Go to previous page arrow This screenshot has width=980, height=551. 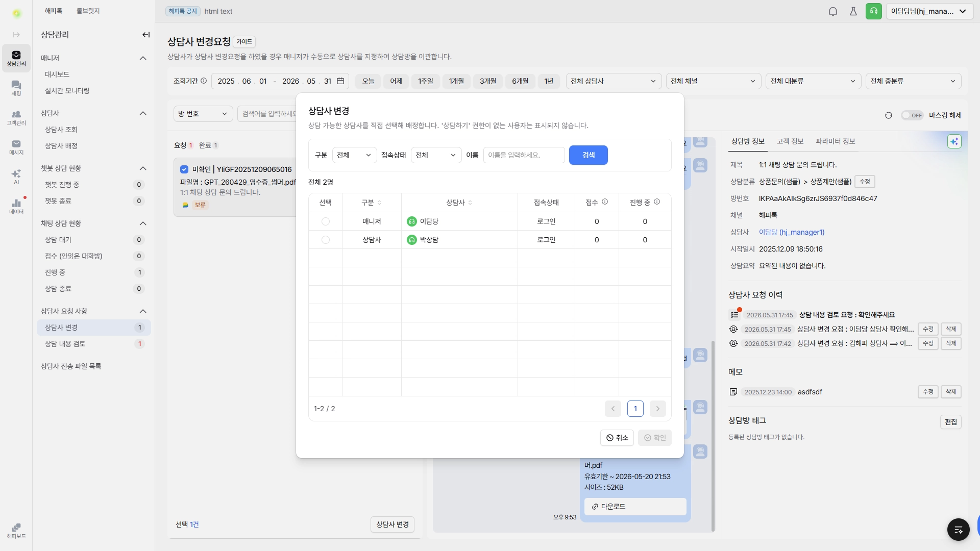pos(613,409)
